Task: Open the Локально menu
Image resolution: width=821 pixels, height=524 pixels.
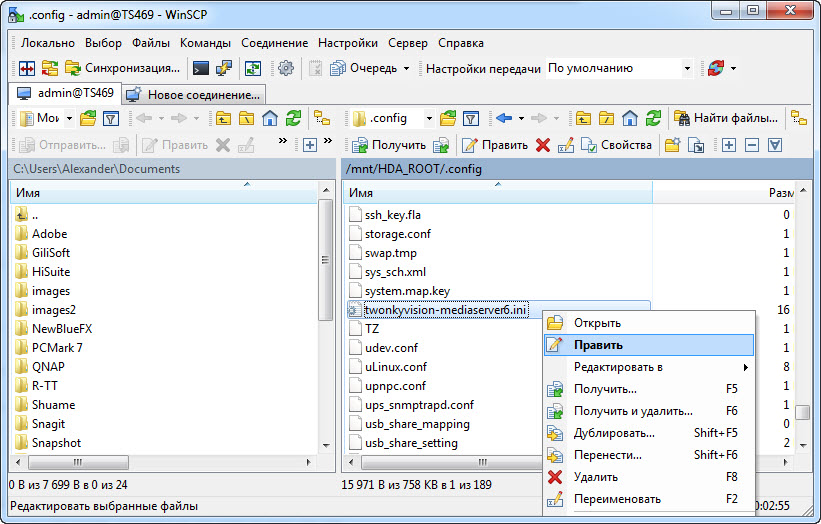Action: click(x=48, y=43)
